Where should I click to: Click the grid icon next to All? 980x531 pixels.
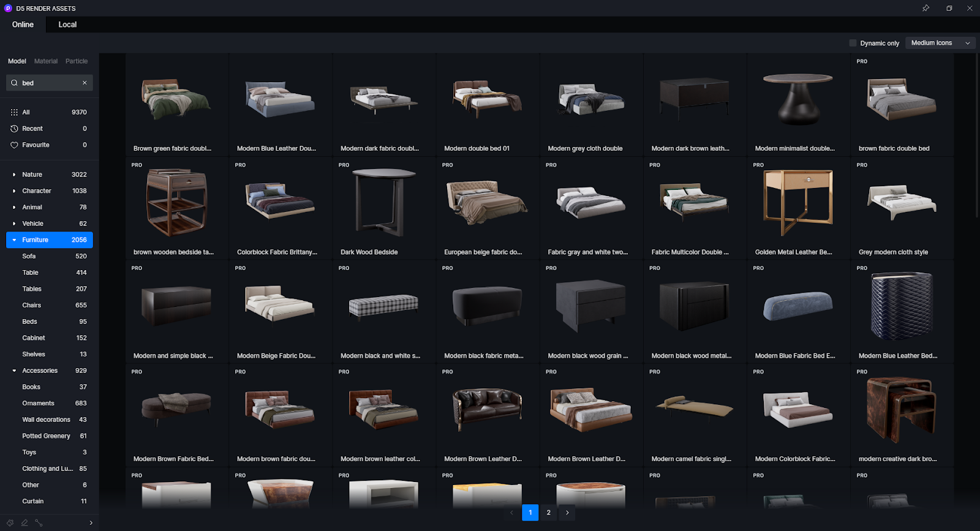(14, 112)
